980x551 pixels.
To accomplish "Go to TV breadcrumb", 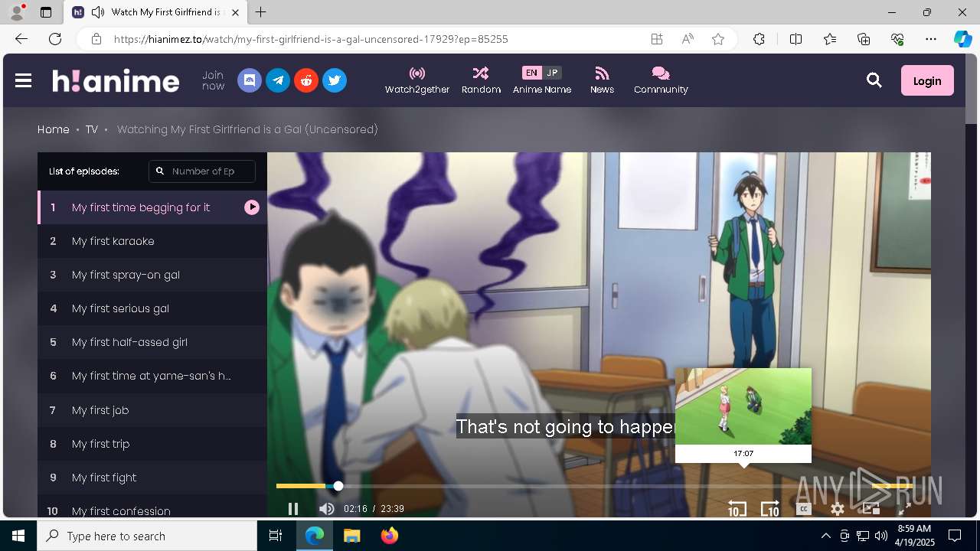I will tap(92, 129).
